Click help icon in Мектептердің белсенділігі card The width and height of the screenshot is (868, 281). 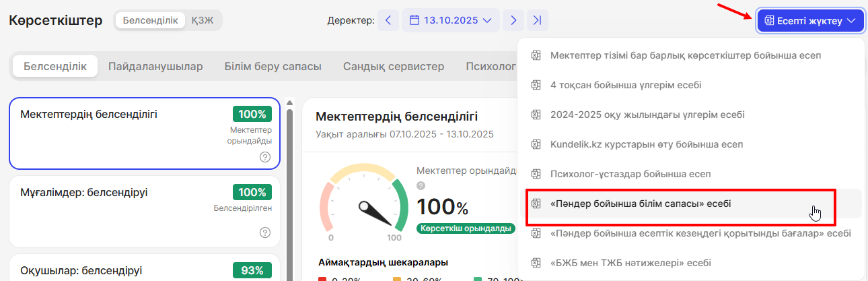tap(265, 157)
